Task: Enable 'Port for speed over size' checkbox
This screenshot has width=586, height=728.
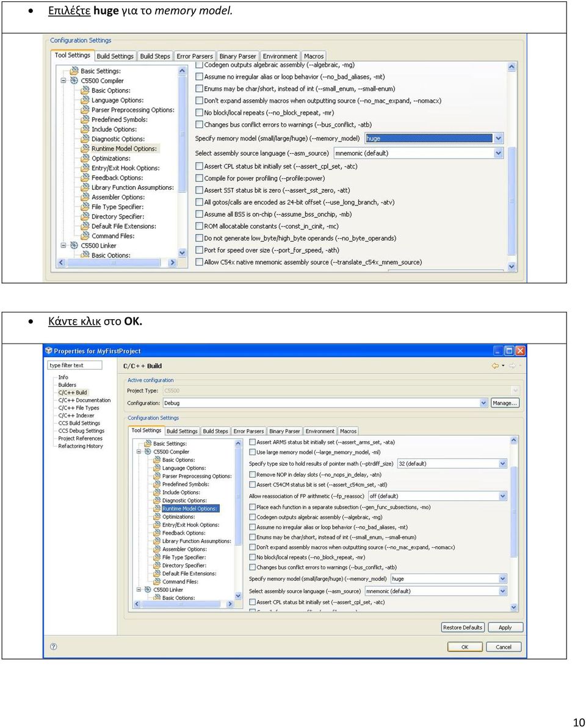Action: [199, 250]
